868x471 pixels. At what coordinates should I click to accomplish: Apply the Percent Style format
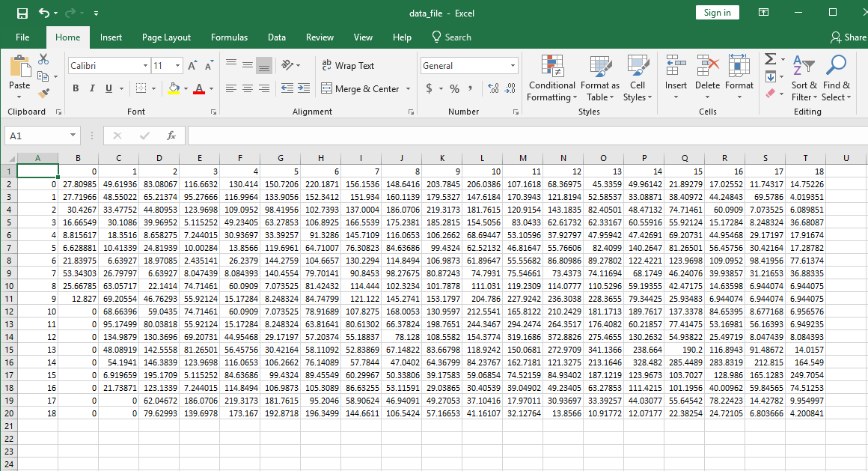453,88
